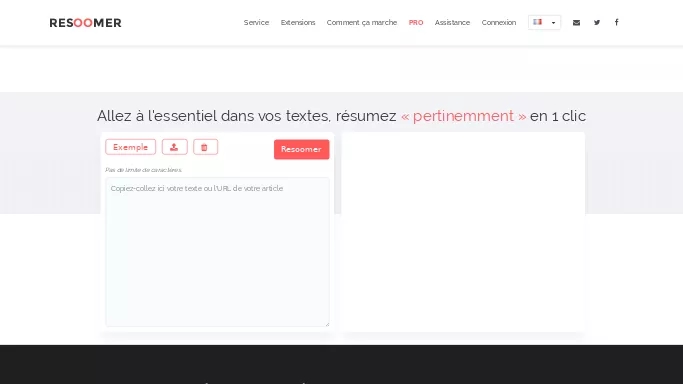Focus the text or URL input area
The width and height of the screenshot is (683, 384).
[217, 252]
